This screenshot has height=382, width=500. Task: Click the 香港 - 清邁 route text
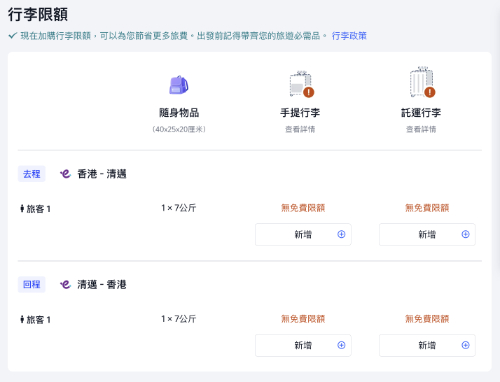(102, 174)
